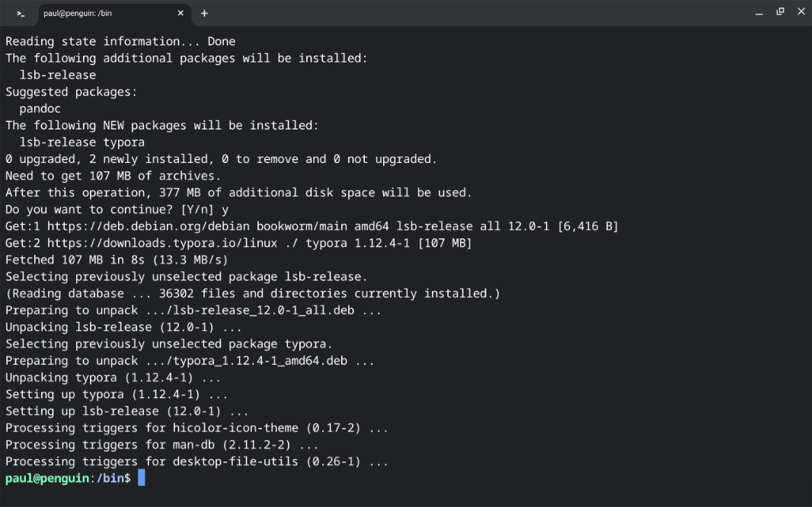Click the green paul@penguin prompt text
Viewport: 812px width, 507px height.
click(x=47, y=478)
